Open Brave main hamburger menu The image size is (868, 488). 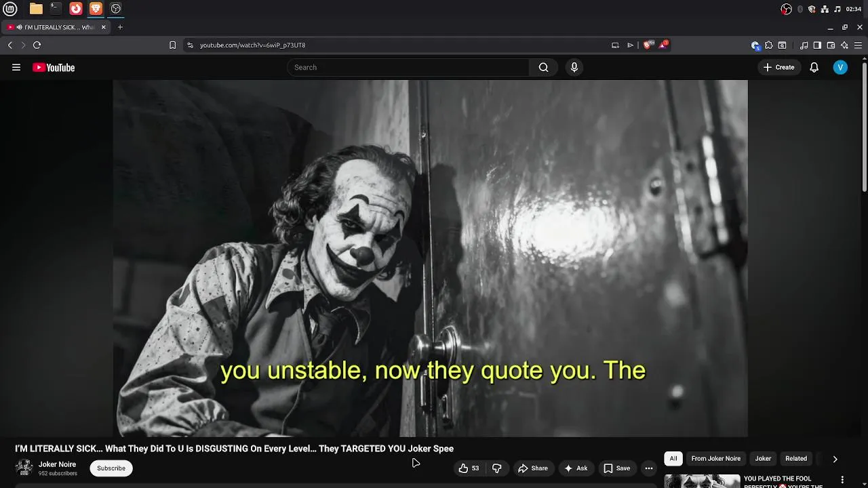(x=858, y=45)
